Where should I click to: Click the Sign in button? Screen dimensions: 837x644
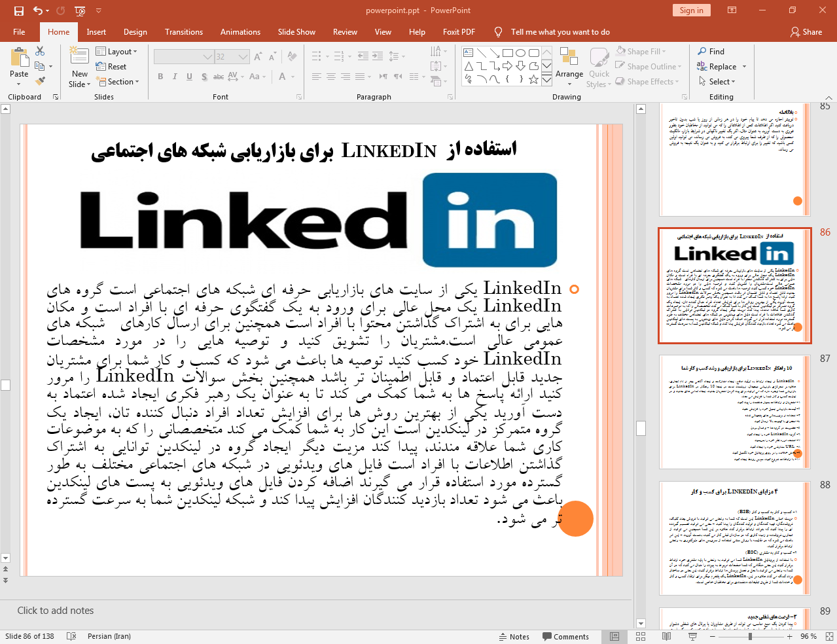click(691, 10)
